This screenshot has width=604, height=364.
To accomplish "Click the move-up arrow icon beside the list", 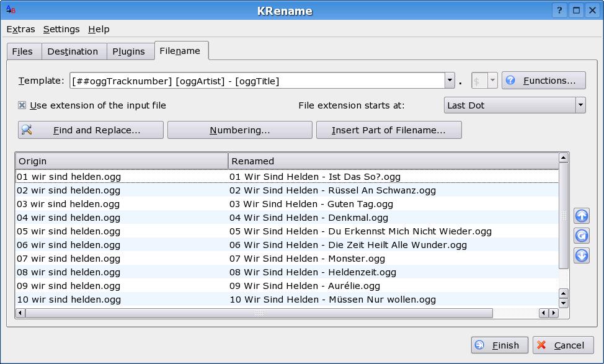I will pos(581,216).
